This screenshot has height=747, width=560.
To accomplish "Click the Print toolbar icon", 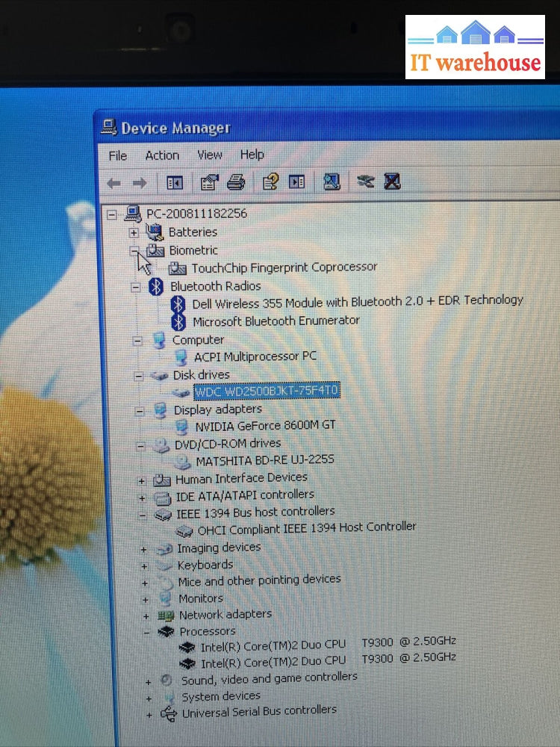I will click(x=236, y=182).
